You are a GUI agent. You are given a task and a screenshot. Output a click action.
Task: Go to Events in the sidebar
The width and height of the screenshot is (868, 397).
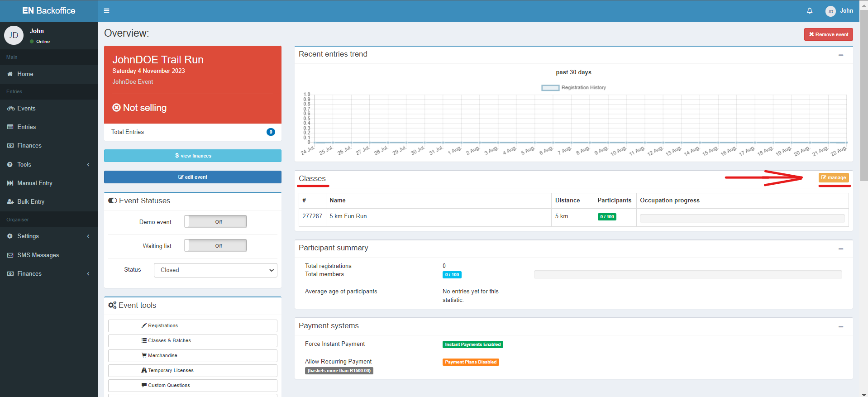pyautogui.click(x=49, y=108)
